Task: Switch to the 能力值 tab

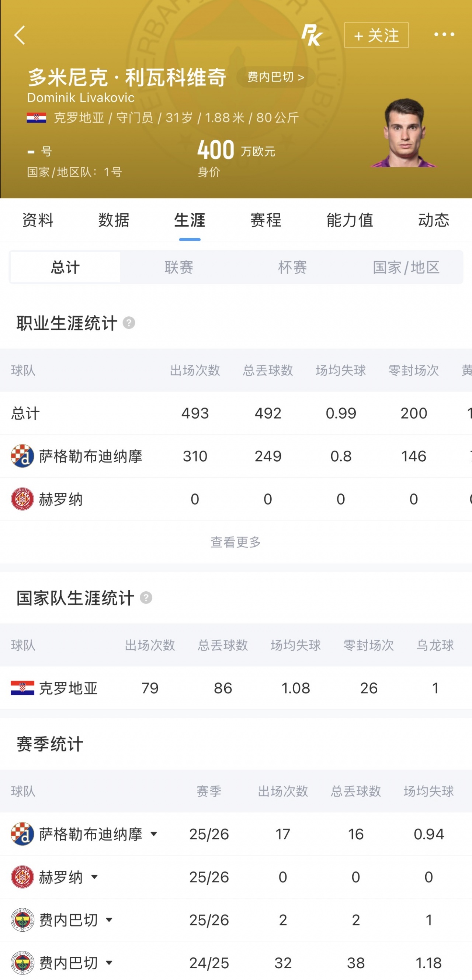Action: point(350,220)
